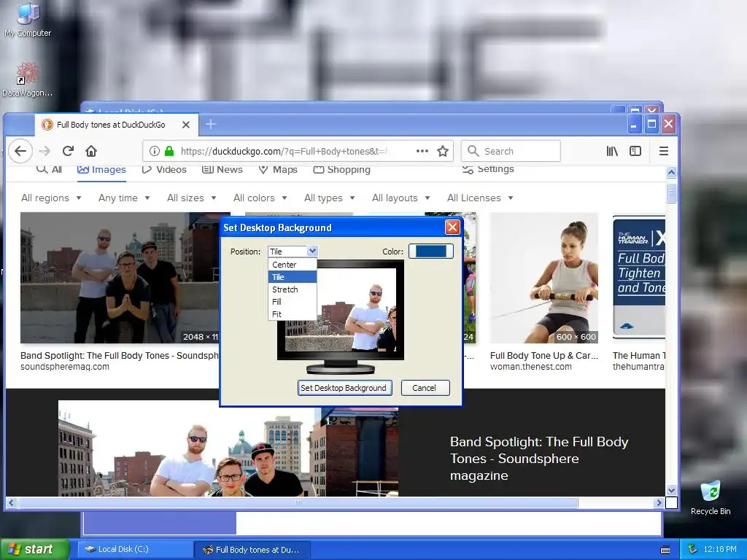Toggle the sidebar icon in toolbar
747x560 pixels.
[635, 152]
